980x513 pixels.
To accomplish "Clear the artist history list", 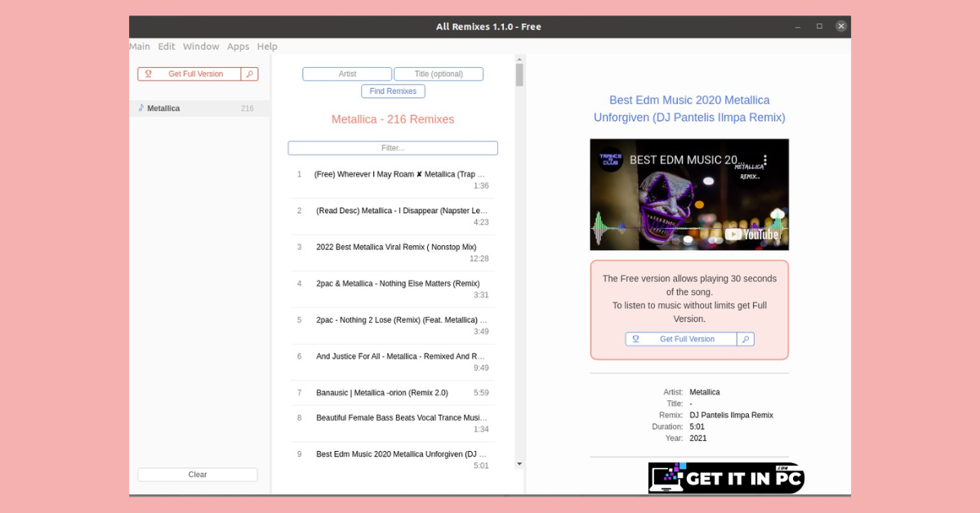I will point(198,475).
